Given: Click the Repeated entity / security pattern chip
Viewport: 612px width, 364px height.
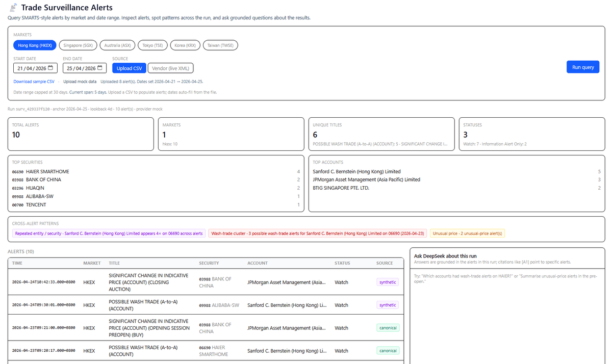Looking at the screenshot, I should pyautogui.click(x=109, y=233).
